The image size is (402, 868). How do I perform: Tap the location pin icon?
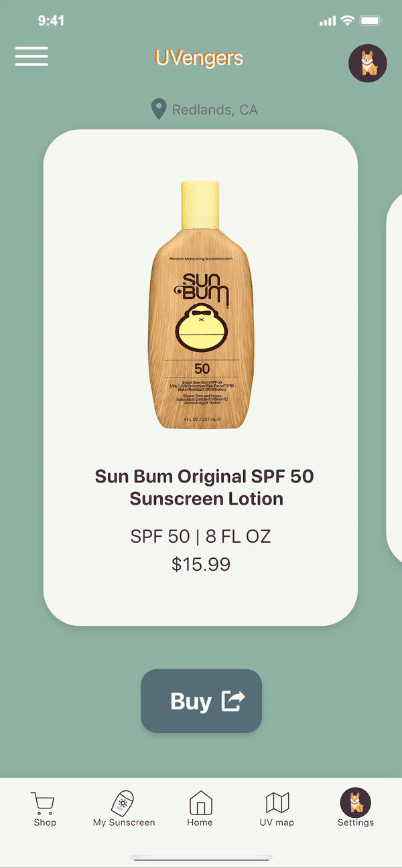pos(159,109)
